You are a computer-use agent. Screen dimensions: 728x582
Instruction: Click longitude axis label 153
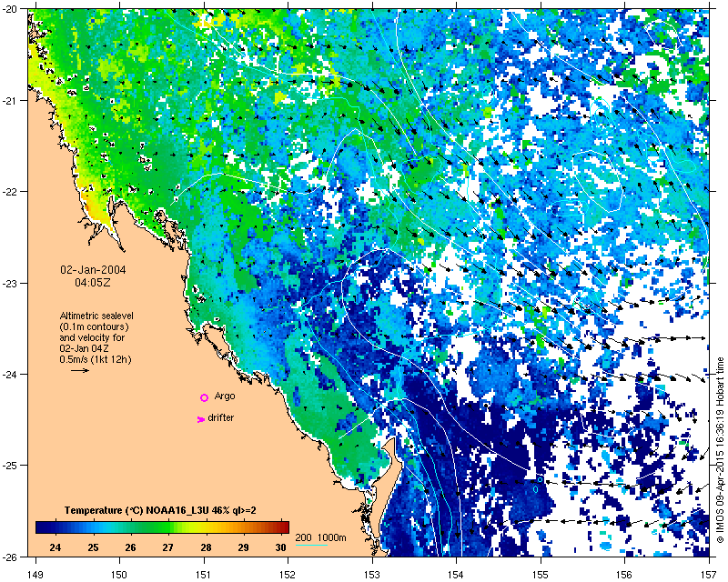point(372,575)
